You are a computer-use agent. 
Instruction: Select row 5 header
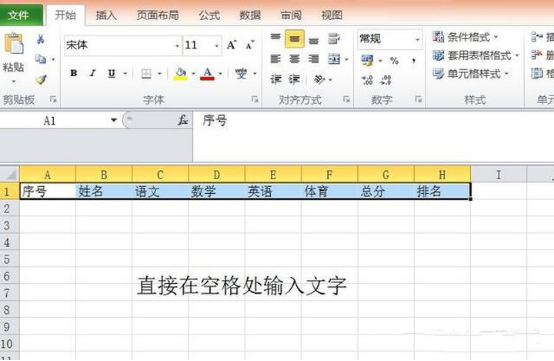pos(10,259)
